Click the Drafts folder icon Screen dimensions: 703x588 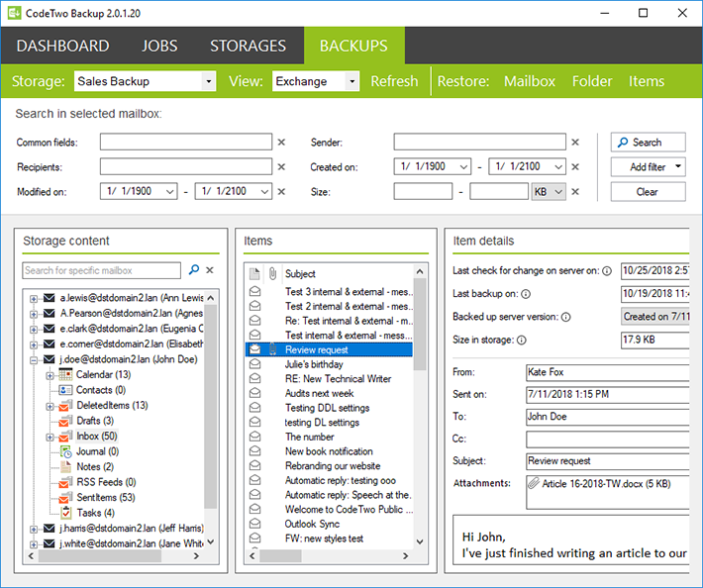point(65,421)
